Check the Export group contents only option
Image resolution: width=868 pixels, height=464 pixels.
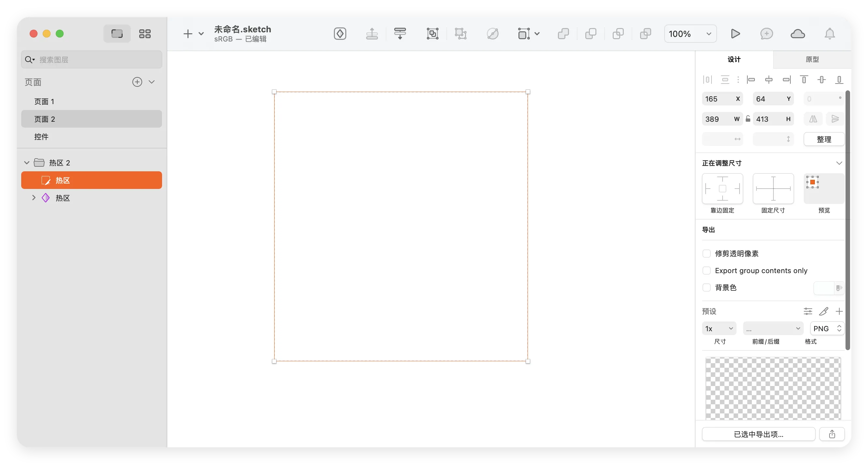[707, 271]
